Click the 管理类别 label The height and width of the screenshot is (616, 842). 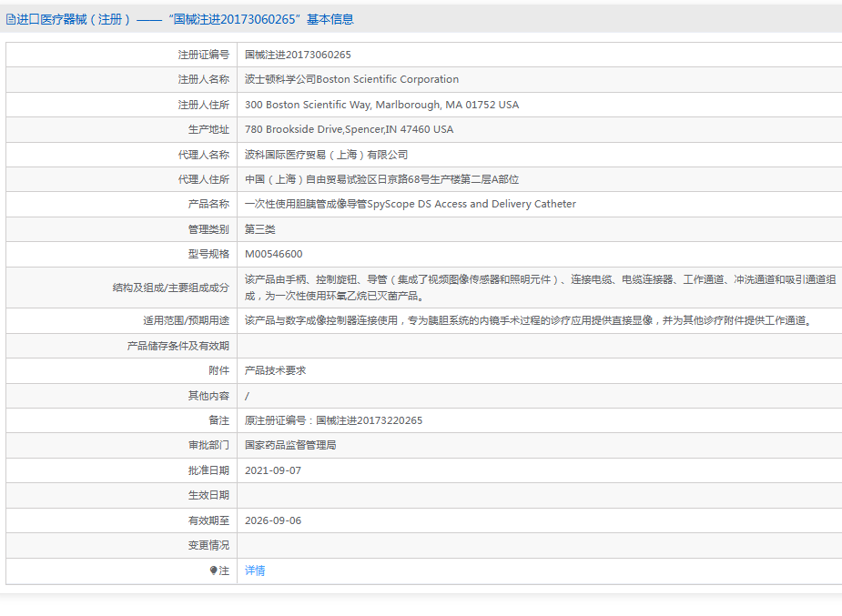tap(208, 229)
